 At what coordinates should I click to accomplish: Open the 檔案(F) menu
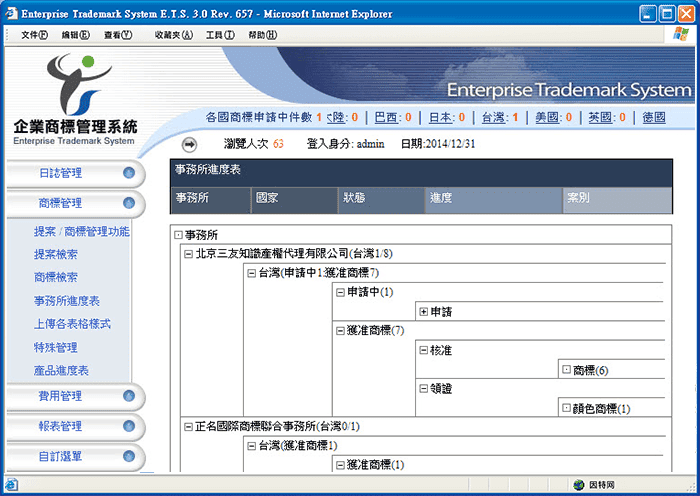(34, 35)
